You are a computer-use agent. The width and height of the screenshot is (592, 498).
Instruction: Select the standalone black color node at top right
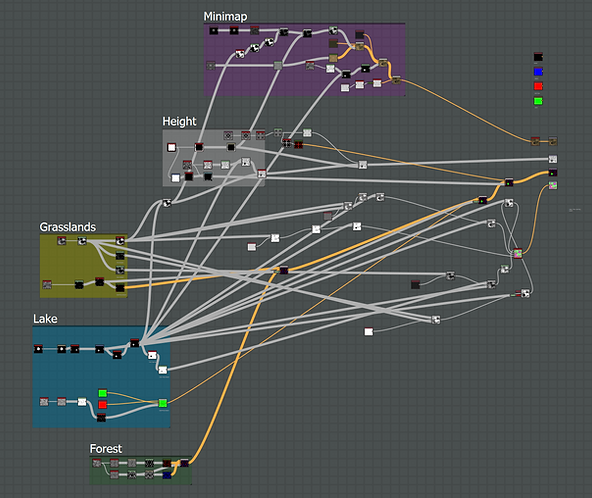click(x=538, y=57)
